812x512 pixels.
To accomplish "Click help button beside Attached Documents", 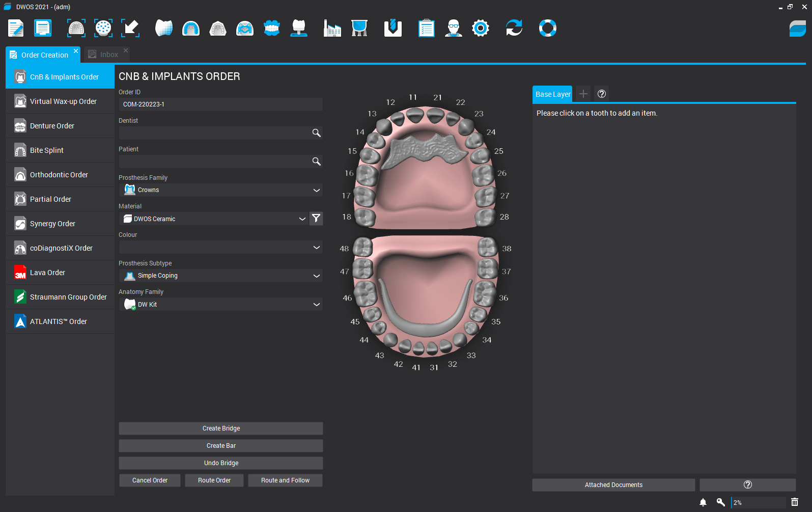I will point(748,485).
